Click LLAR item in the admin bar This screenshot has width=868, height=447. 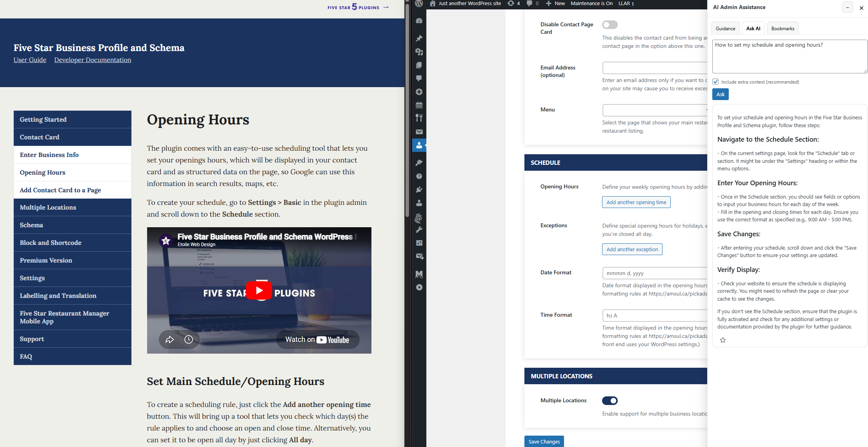[626, 4]
